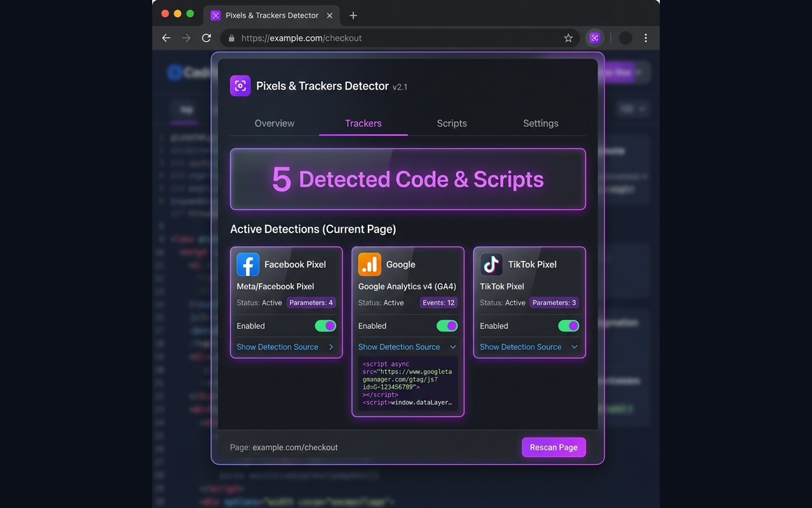Open the browser three-dot menu
This screenshot has width=812, height=508.
tap(646, 38)
